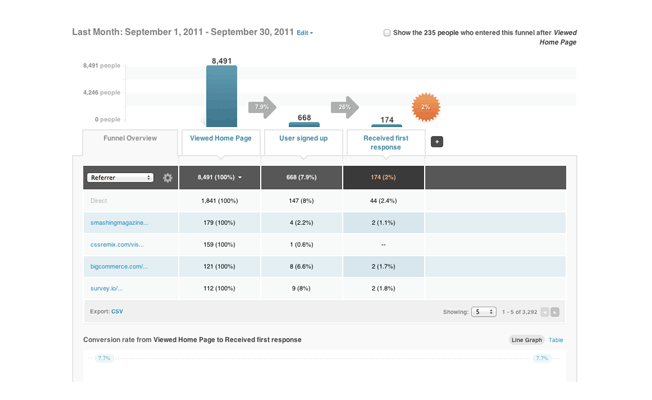Go to next page of results
Viewport: 652px width, 400px height.
point(555,312)
